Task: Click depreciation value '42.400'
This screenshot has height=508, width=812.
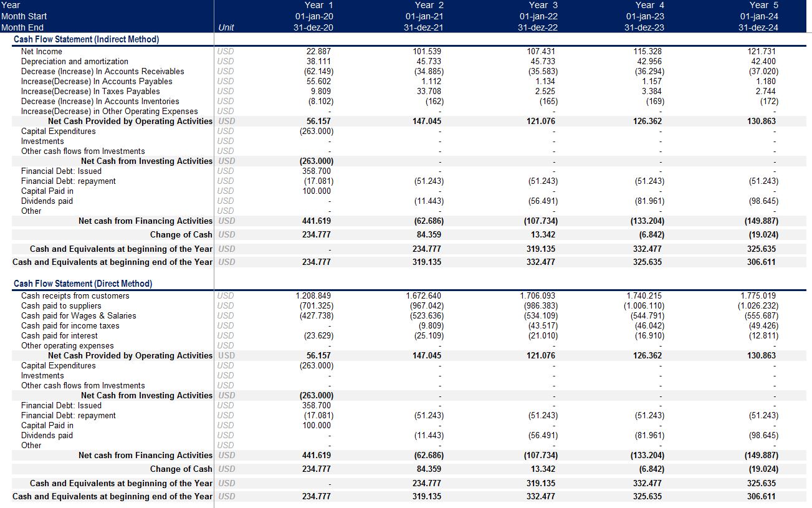Action: point(763,61)
